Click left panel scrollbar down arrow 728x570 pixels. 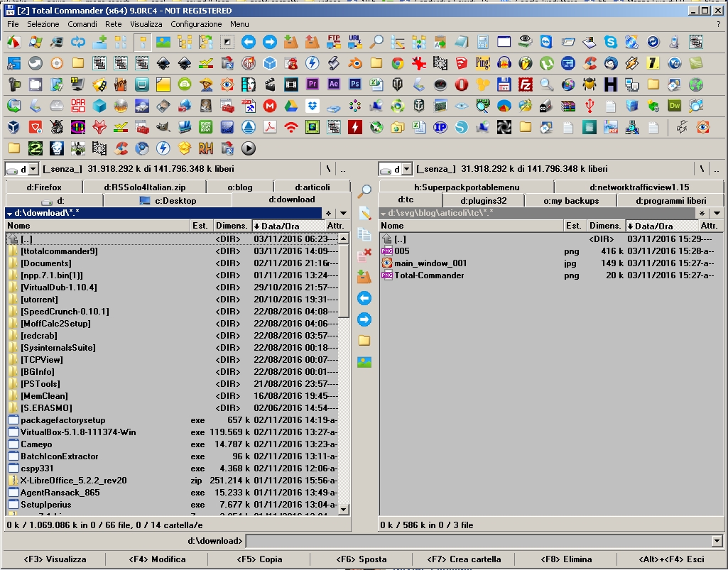(x=344, y=509)
